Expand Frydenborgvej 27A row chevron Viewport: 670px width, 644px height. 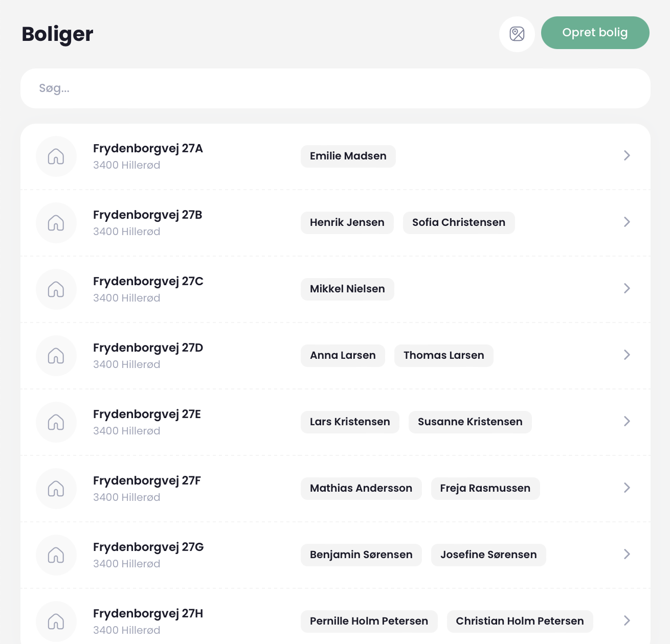tap(627, 155)
